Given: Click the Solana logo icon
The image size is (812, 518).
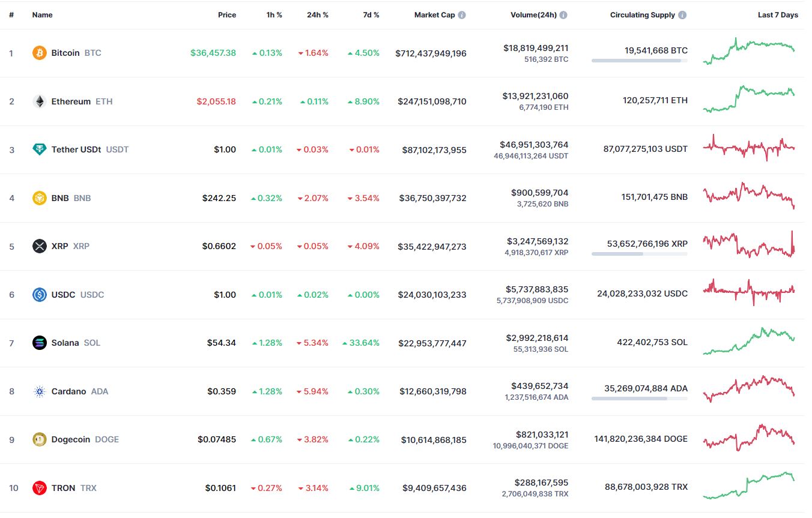Looking at the screenshot, I should point(39,343).
